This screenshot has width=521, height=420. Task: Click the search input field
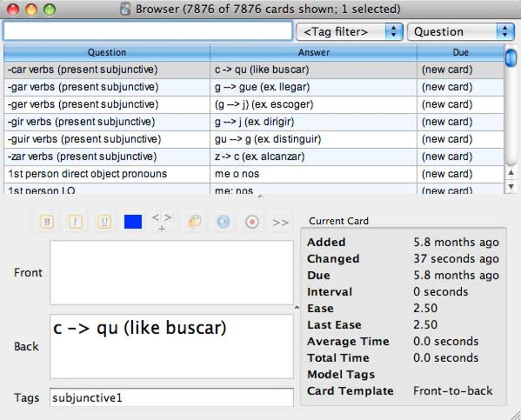point(148,31)
